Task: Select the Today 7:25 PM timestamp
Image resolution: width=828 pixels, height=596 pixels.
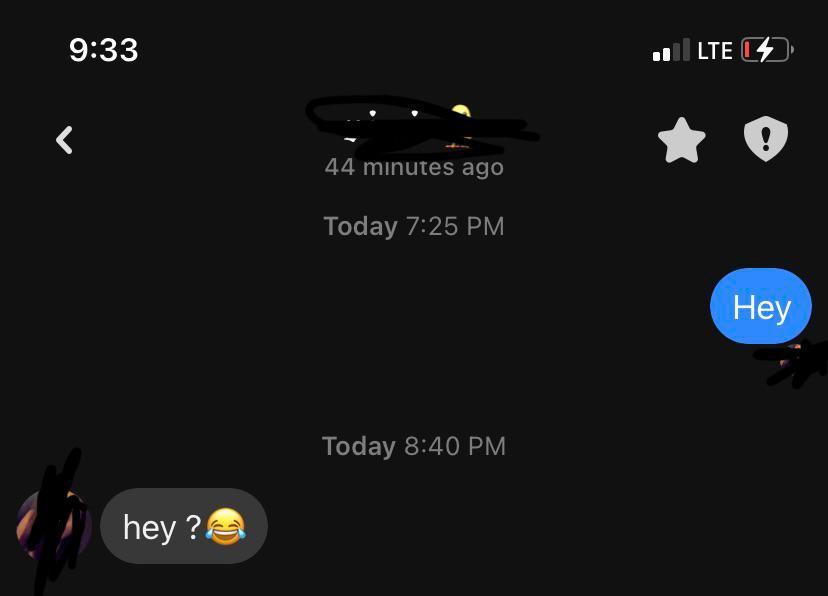Action: point(414,226)
